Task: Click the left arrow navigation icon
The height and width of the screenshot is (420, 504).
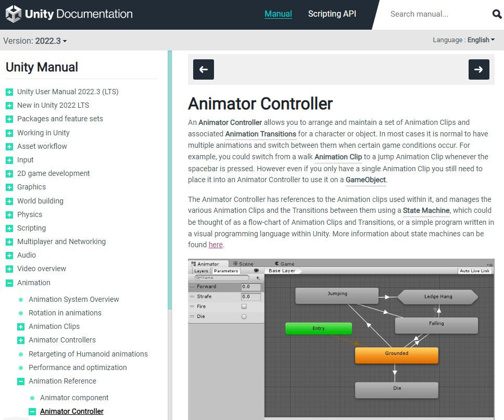Action: (x=203, y=69)
